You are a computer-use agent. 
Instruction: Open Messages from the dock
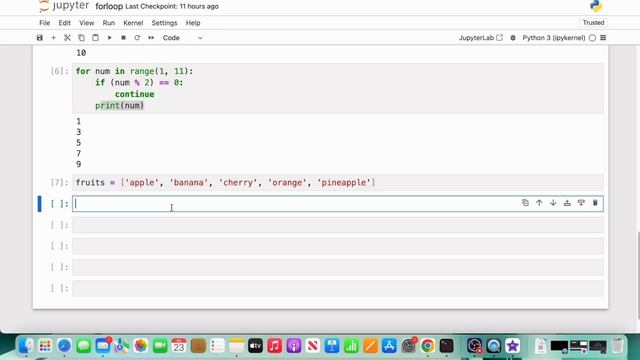(83, 346)
